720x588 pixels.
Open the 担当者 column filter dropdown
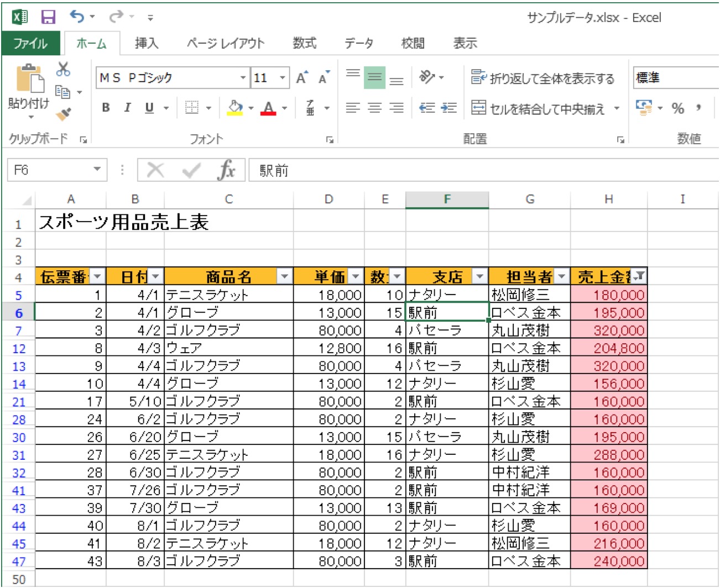(562, 276)
